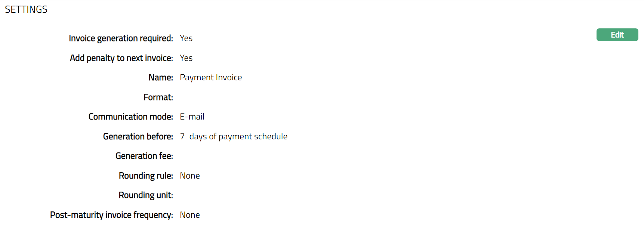The width and height of the screenshot is (644, 229).
Task: Click the Format field label
Action: [158, 97]
